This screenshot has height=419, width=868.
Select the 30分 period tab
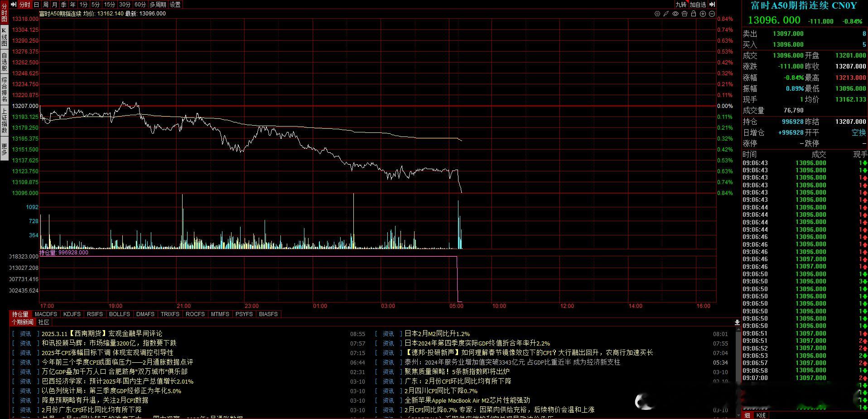tap(125, 5)
